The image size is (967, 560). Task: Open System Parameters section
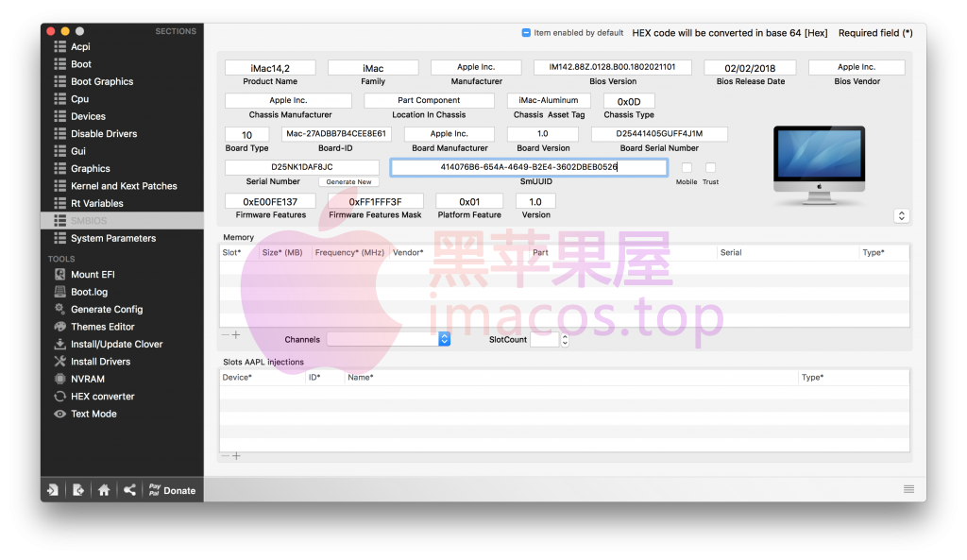click(122, 238)
